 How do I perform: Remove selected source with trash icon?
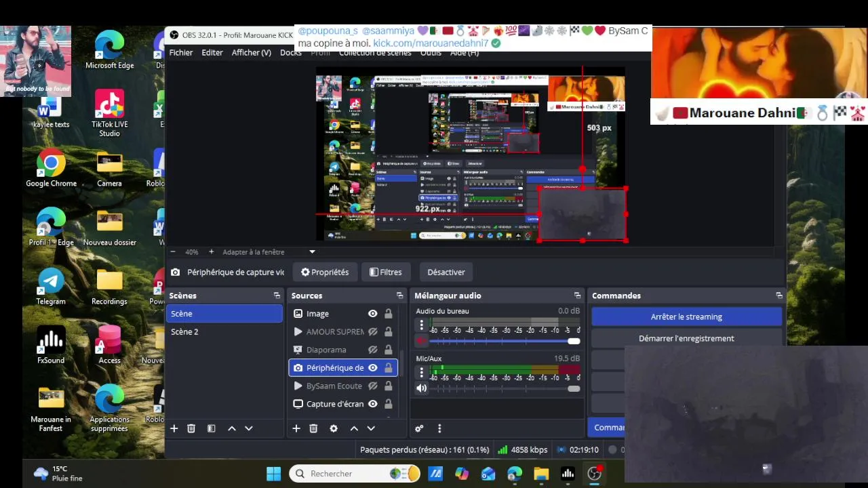tap(313, 428)
